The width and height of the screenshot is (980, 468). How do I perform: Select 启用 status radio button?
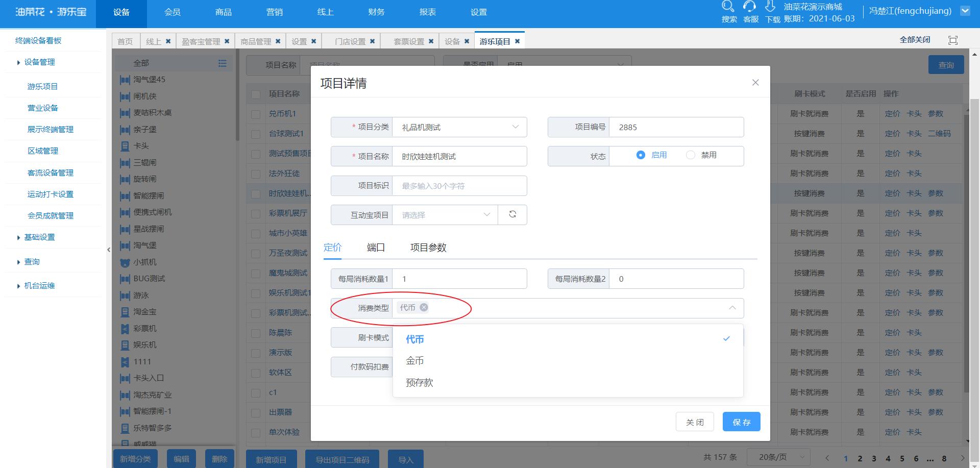click(641, 155)
